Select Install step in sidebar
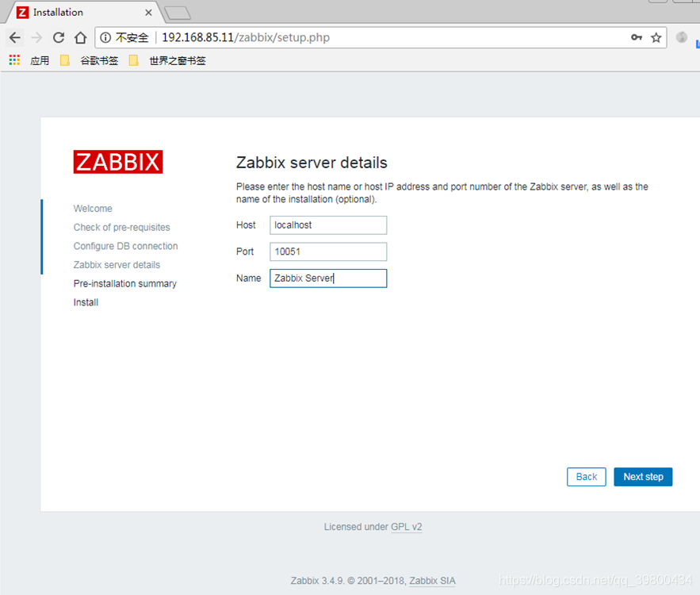The image size is (700, 595). [x=86, y=302]
